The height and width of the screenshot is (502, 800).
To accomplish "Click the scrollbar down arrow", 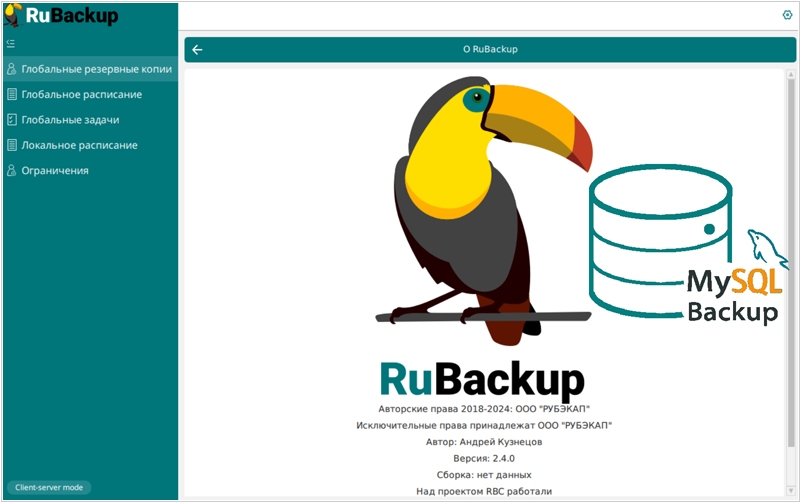I will click(790, 490).
